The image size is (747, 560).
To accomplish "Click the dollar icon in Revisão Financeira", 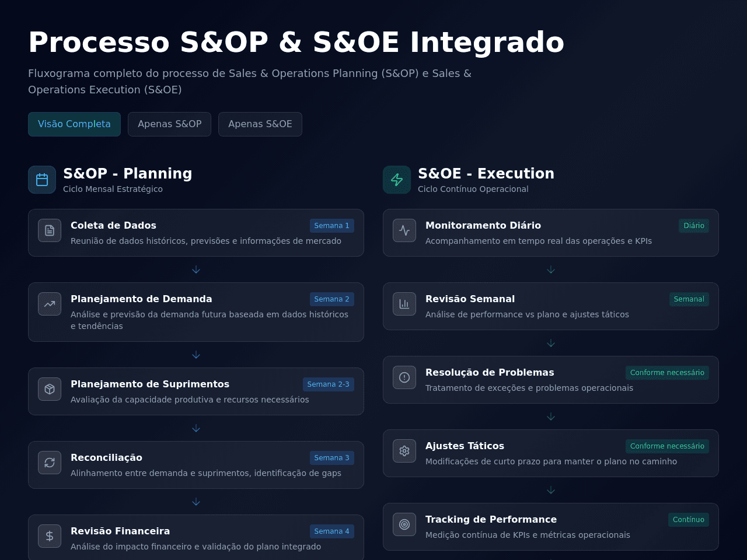I will 50,536.
